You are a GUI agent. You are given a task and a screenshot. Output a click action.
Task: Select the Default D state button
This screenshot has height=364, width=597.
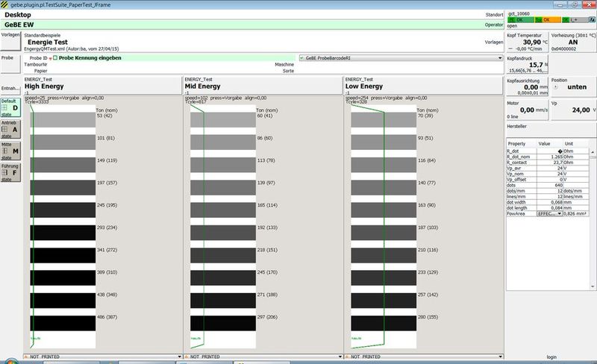coord(10,107)
